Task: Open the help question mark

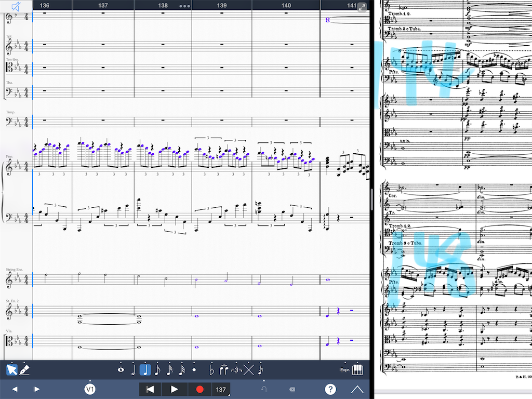Action: 330,389
